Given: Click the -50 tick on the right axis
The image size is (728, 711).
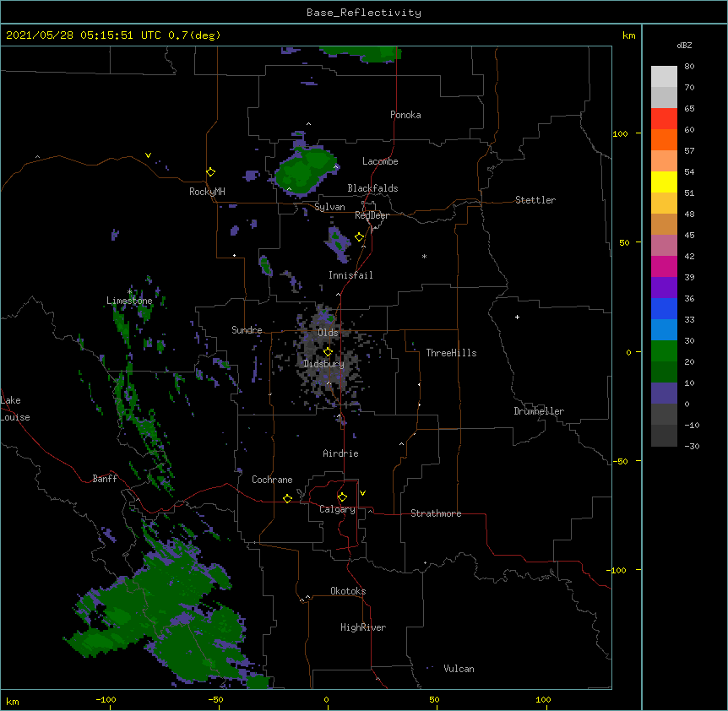Looking at the screenshot, I should 620,461.
